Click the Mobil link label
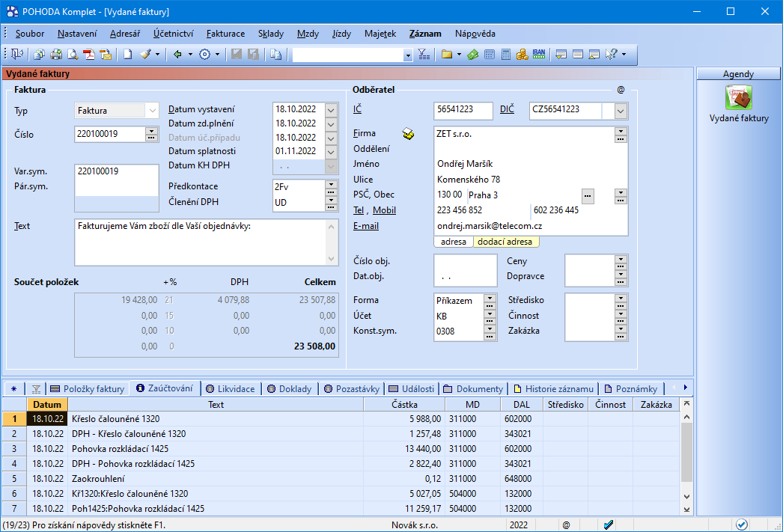Screen dimensions: 783x532 click(x=385, y=210)
